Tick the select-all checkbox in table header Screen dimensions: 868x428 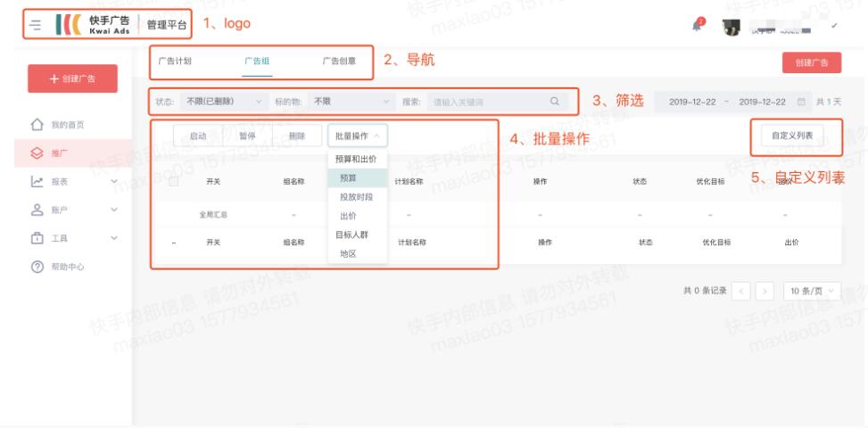[x=174, y=181]
